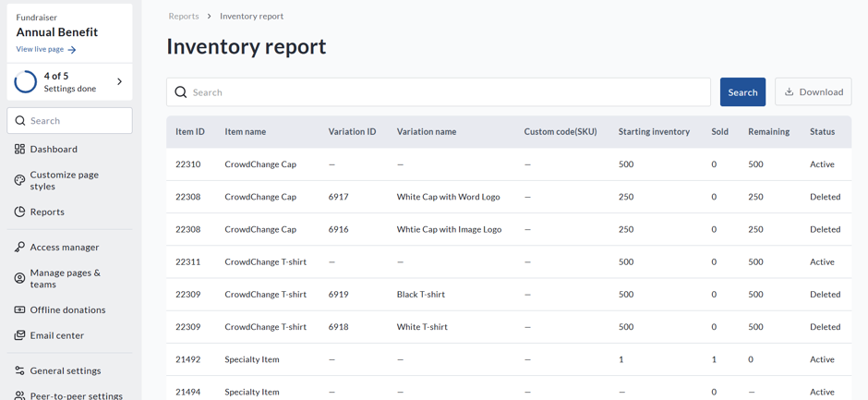Click the Dashboard grid icon

pyautogui.click(x=19, y=149)
